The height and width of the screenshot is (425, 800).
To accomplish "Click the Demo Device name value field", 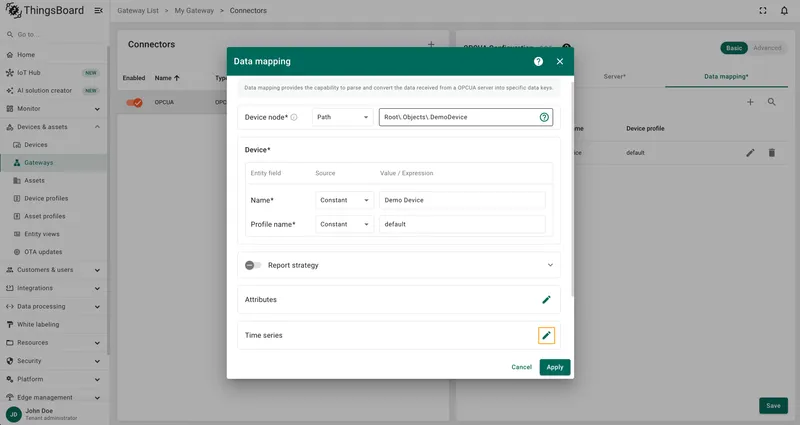I will (462, 200).
